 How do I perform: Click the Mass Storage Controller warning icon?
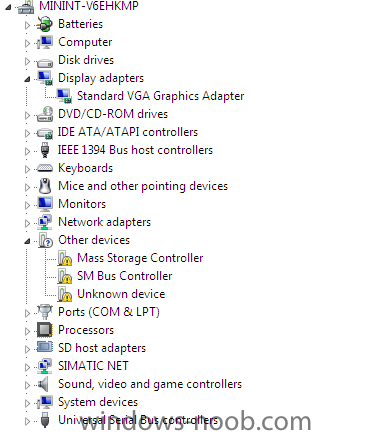point(64,258)
